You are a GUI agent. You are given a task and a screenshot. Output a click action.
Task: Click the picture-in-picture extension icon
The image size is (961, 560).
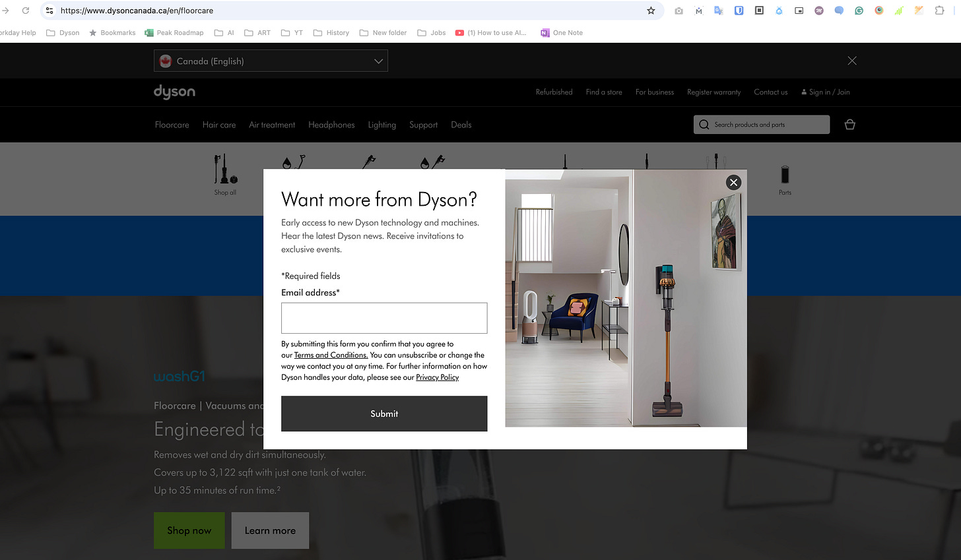coord(799,11)
